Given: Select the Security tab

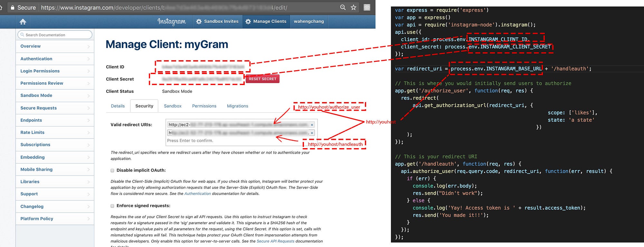Looking at the screenshot, I should pos(144,106).
